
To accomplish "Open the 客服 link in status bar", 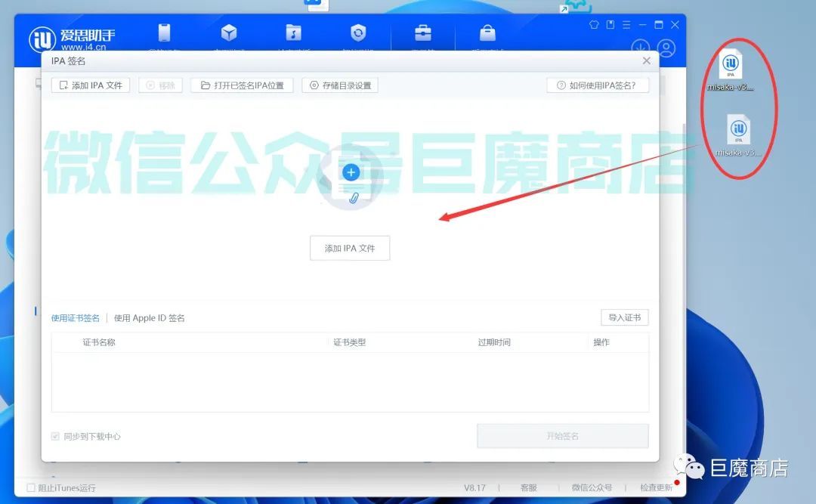I will (529, 487).
